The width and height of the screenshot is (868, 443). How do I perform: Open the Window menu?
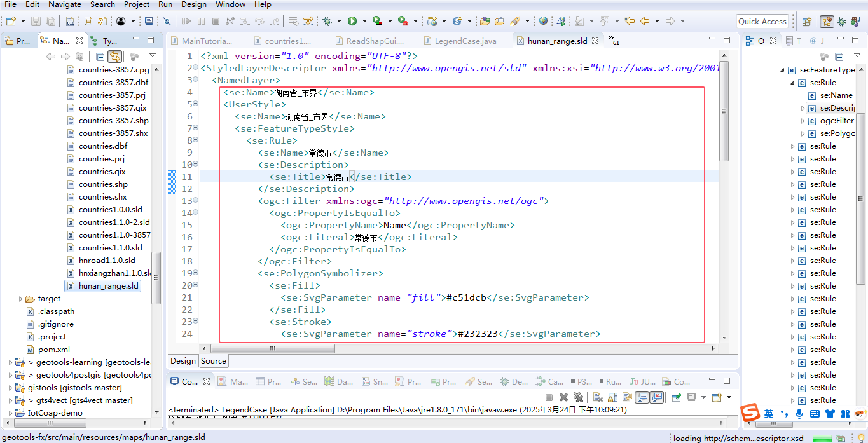[230, 4]
